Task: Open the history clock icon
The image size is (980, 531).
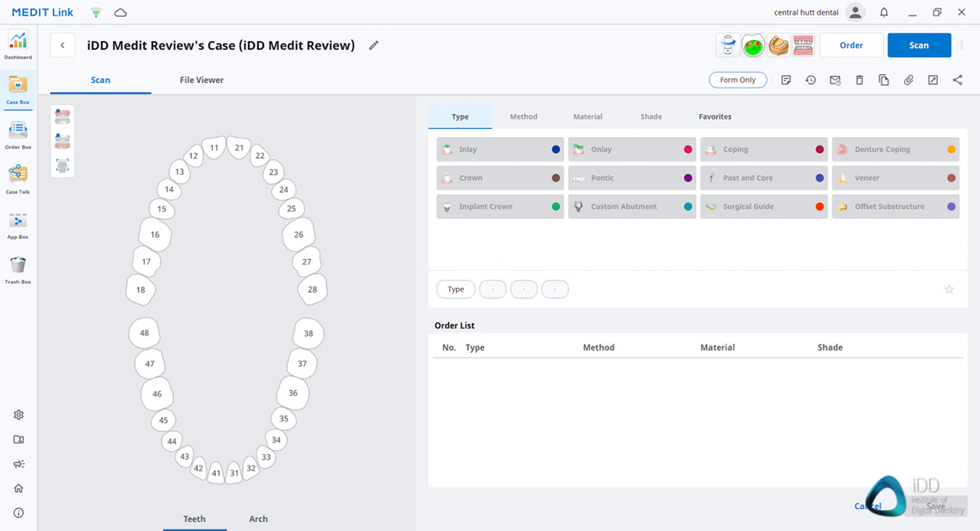Action: click(810, 80)
